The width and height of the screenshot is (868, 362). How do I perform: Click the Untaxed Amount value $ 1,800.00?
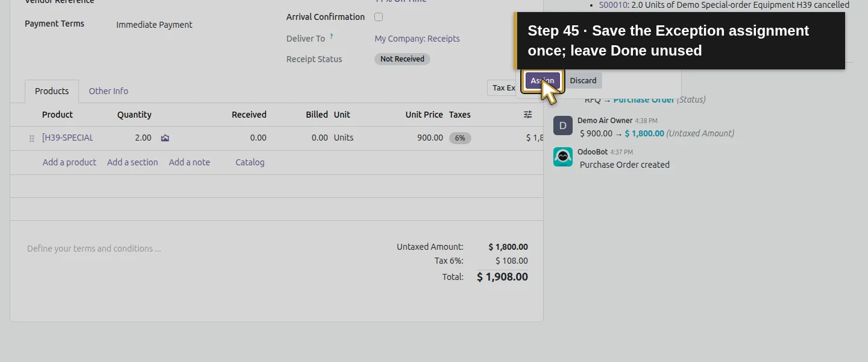coord(508,247)
